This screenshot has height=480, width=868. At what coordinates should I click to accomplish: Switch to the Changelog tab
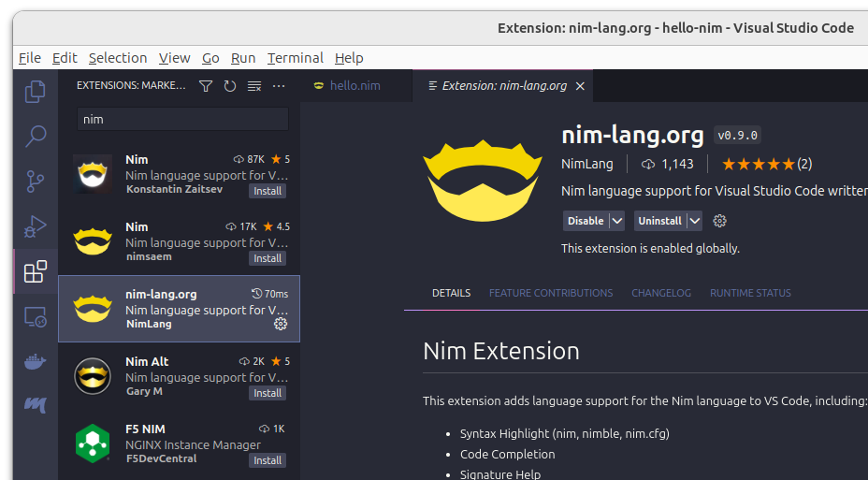point(661,293)
